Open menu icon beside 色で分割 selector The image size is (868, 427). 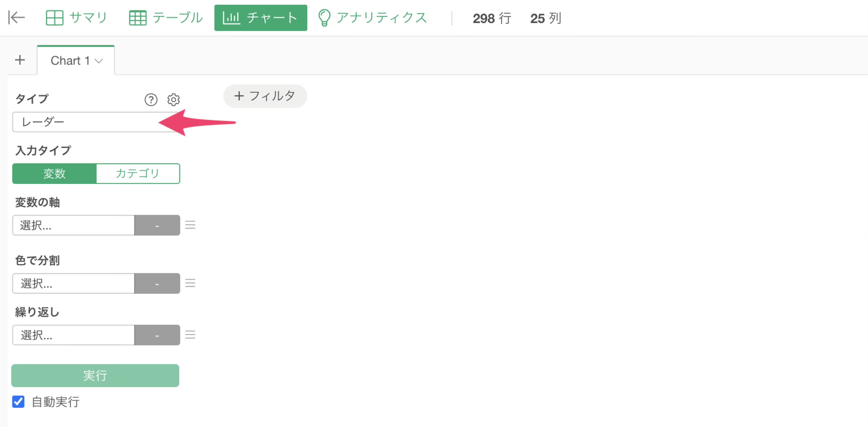click(x=190, y=283)
